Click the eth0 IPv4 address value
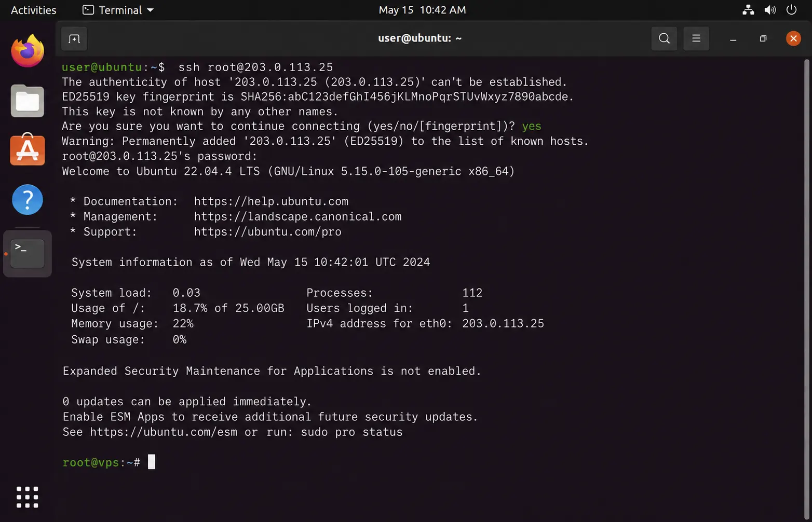 [503, 324]
